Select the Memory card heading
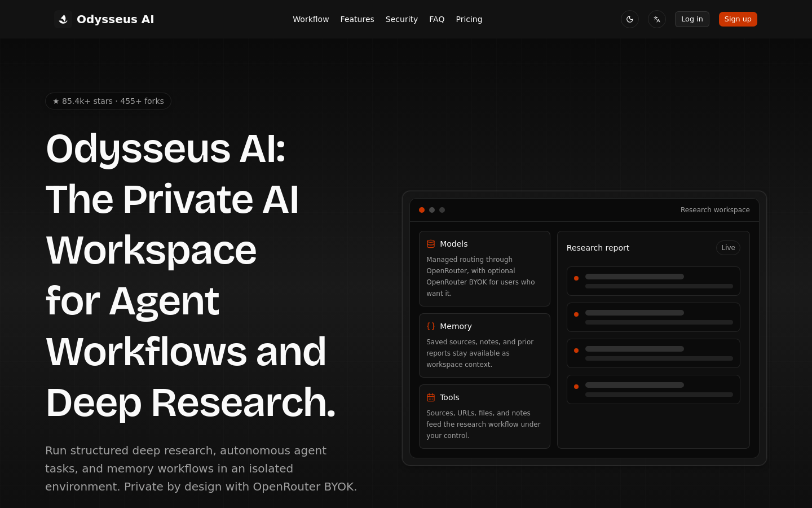Screen dimensions: 812x508 (x=456, y=326)
